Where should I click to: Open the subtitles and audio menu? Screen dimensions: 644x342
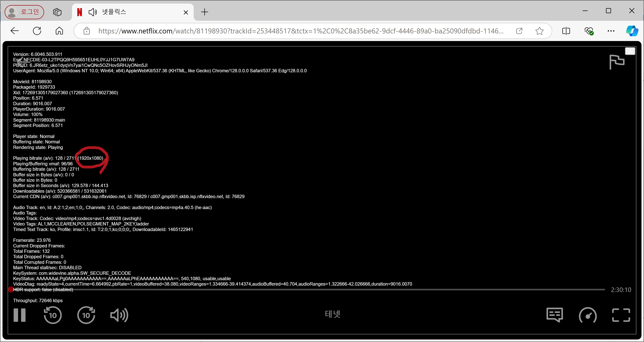point(555,315)
